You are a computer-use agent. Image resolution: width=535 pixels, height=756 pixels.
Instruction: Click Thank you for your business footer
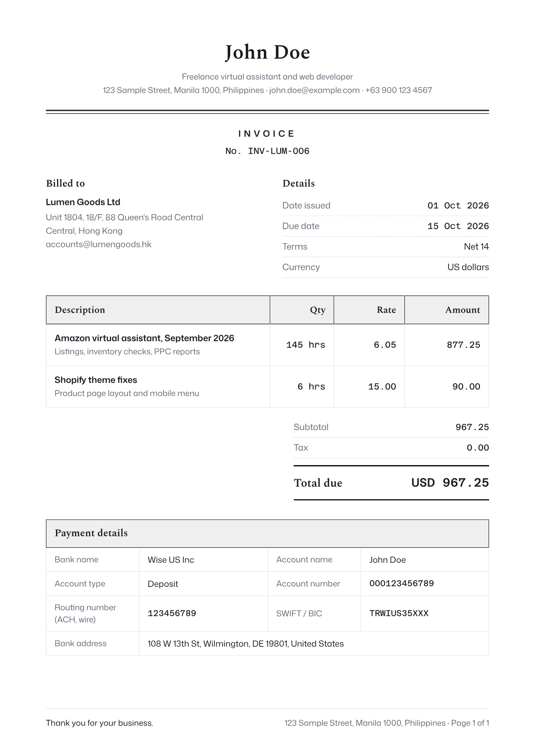pyautogui.click(x=100, y=723)
